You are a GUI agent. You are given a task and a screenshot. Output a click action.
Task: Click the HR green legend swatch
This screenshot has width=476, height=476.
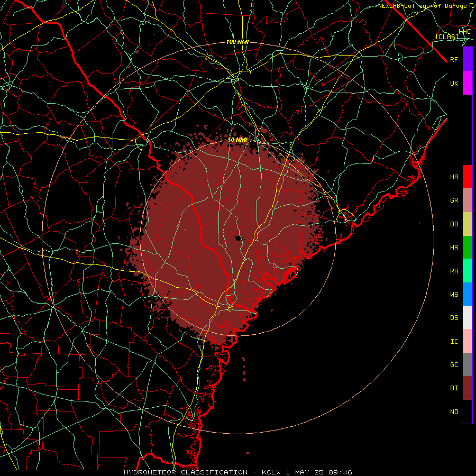[x=467, y=248]
